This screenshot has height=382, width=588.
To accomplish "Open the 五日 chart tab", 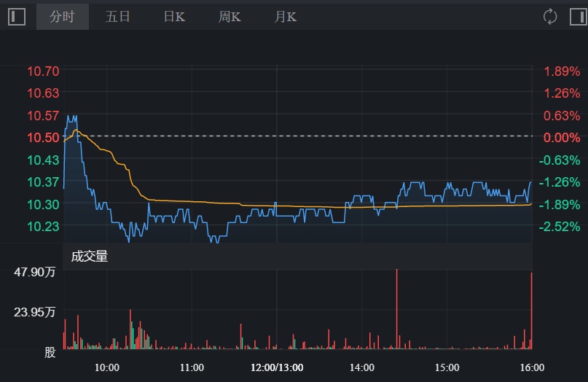I will 117,17.
